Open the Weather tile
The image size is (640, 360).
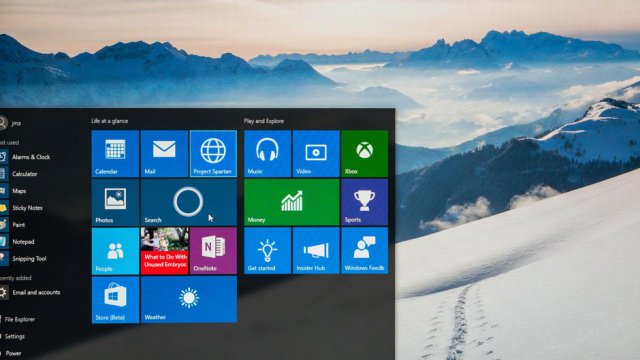click(x=189, y=300)
